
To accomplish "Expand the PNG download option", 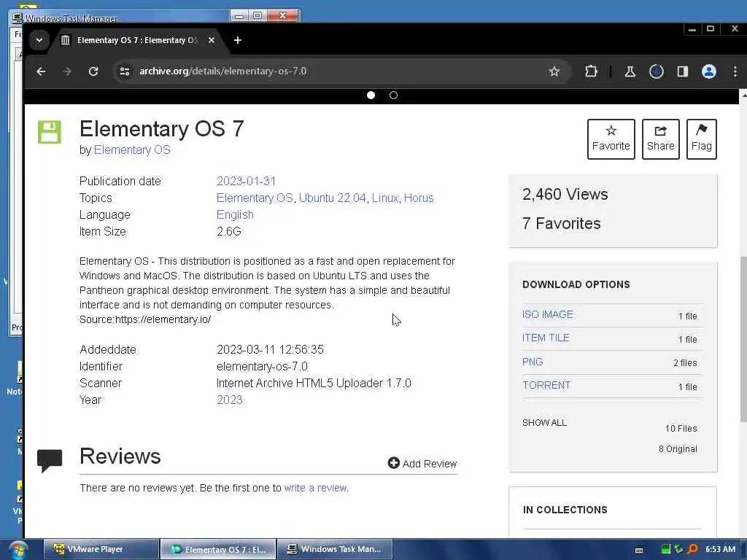I will click(x=533, y=362).
